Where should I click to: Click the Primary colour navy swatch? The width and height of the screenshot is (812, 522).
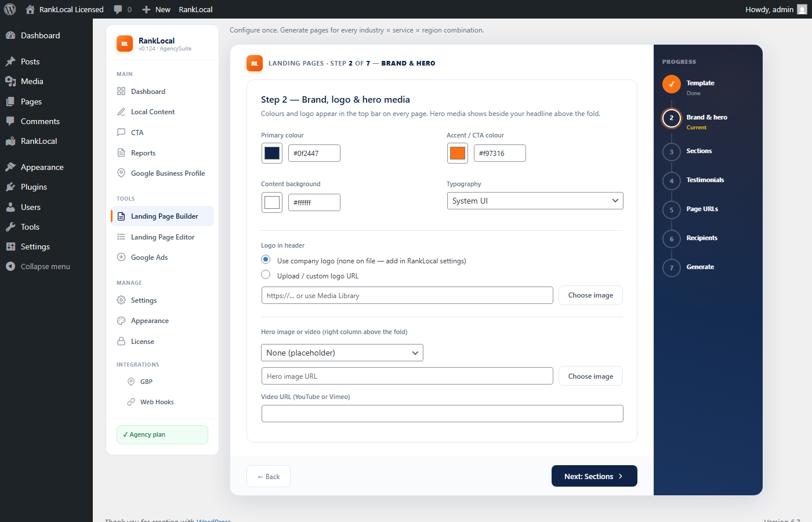click(272, 153)
